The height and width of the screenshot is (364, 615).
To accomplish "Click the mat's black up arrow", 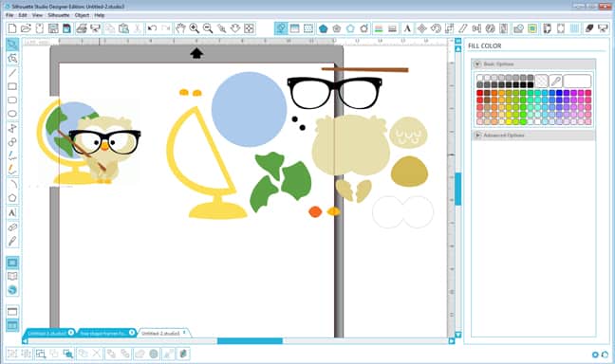I will tap(196, 53).
